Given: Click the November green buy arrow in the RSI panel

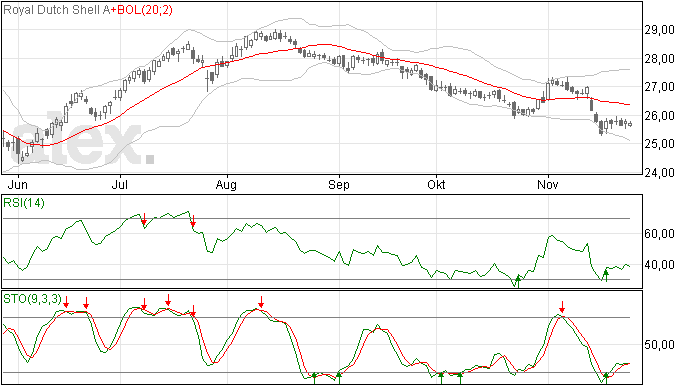Looking at the screenshot, I should (x=606, y=276).
